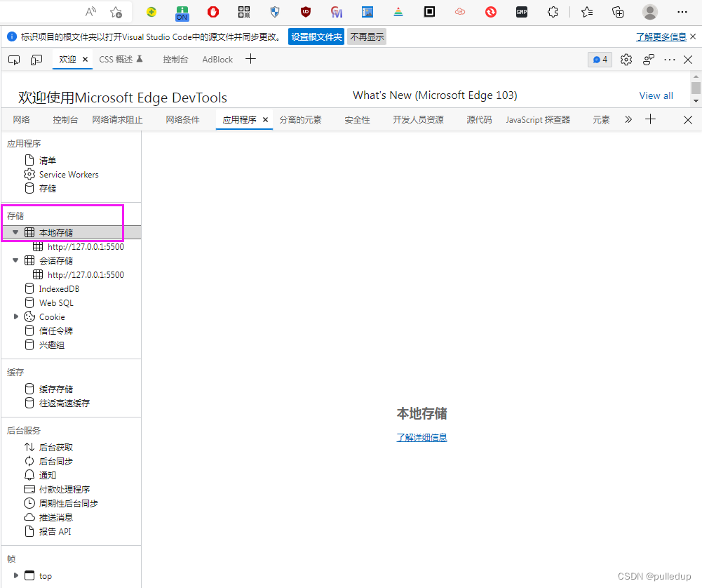Open the Extensions puzzle-piece menu
Viewport: 702px width, 588px height.
pos(553,12)
